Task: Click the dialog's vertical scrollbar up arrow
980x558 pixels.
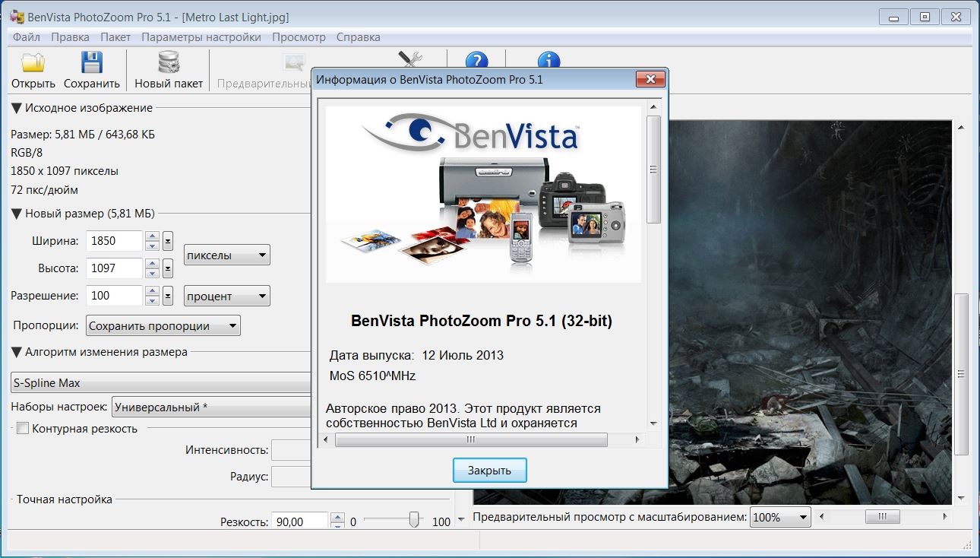Action: [653, 109]
